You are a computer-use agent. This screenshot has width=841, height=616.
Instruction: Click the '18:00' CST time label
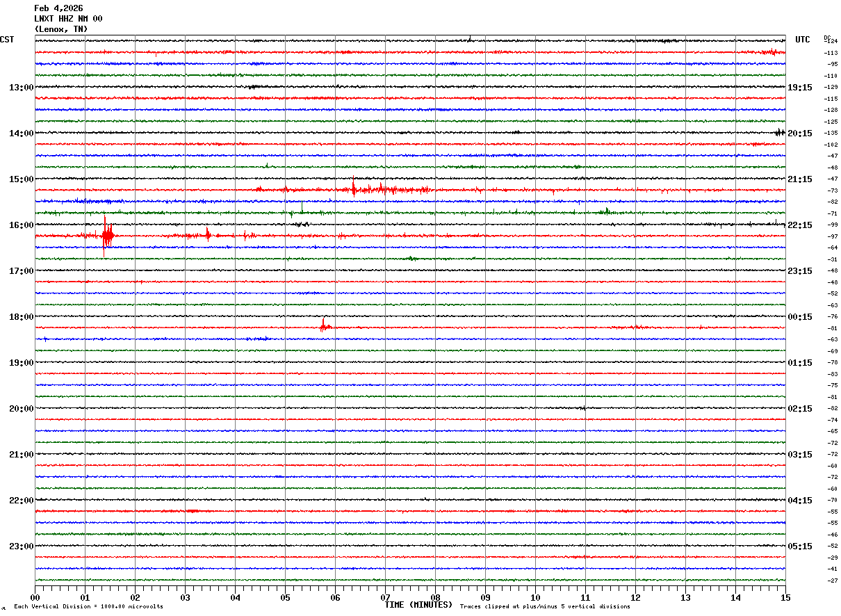click(21, 317)
